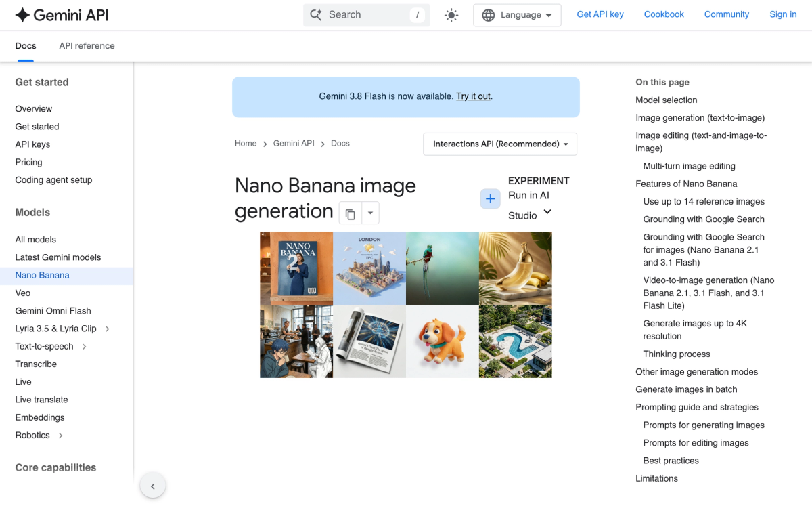
Task: Click the Try it out link
Action: click(473, 96)
